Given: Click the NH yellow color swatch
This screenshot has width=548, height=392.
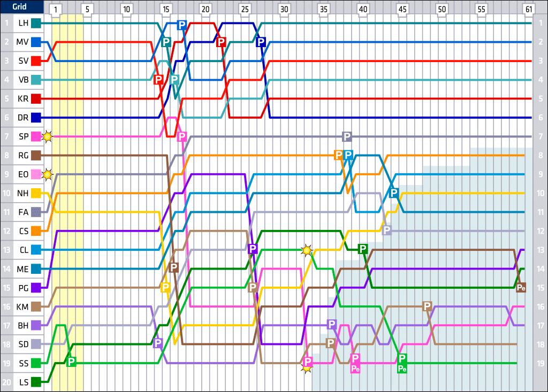Looking at the screenshot, I should (x=36, y=193).
